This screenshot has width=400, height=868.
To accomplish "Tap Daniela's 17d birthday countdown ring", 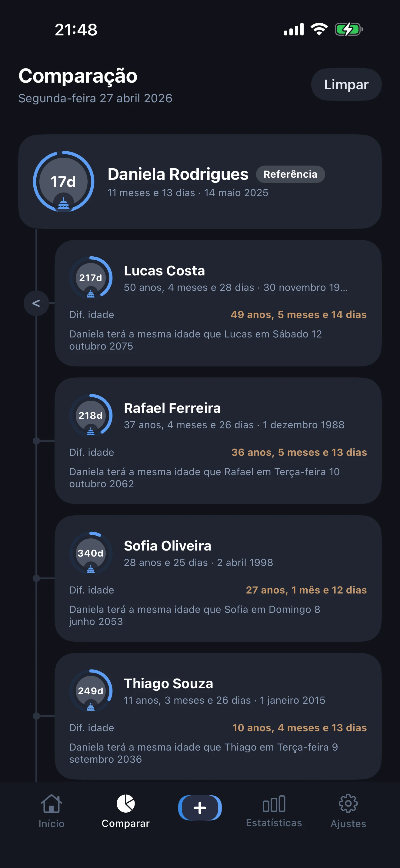I will coord(63,182).
